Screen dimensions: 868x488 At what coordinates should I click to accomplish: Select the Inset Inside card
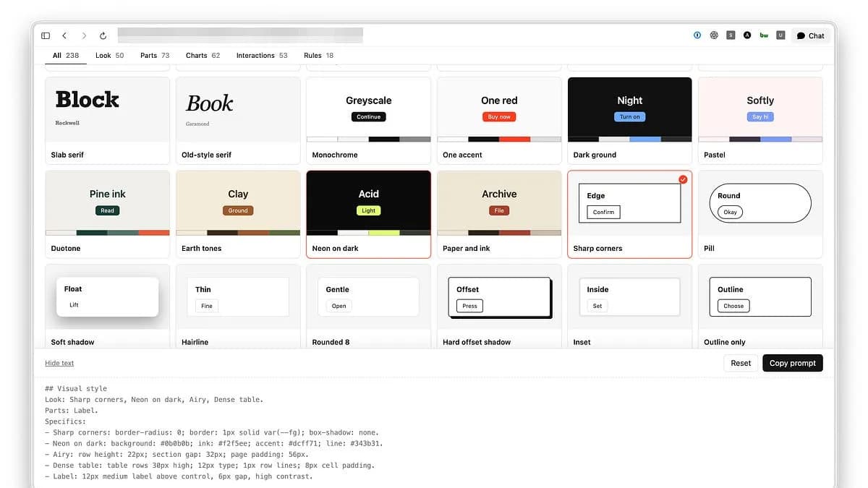630,307
